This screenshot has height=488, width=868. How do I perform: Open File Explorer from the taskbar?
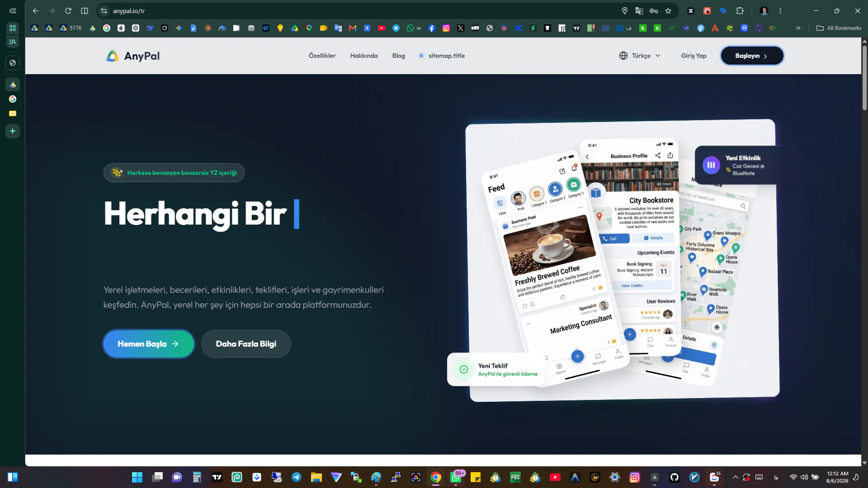(x=316, y=477)
